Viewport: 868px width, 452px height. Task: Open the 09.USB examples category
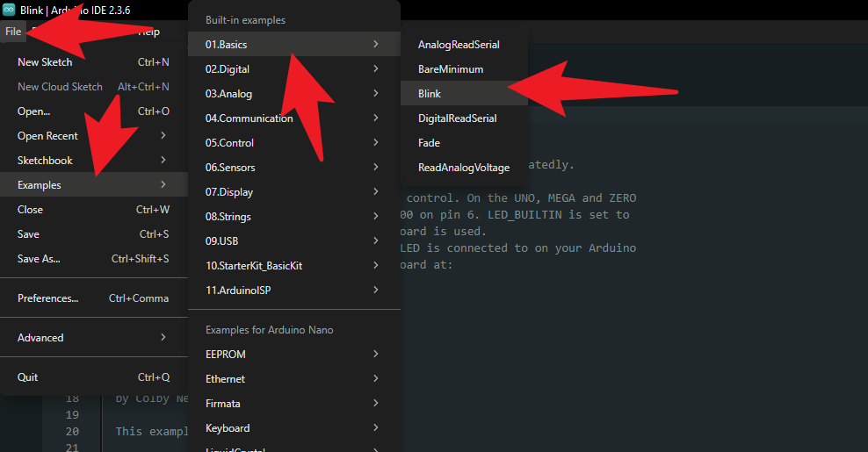[294, 241]
